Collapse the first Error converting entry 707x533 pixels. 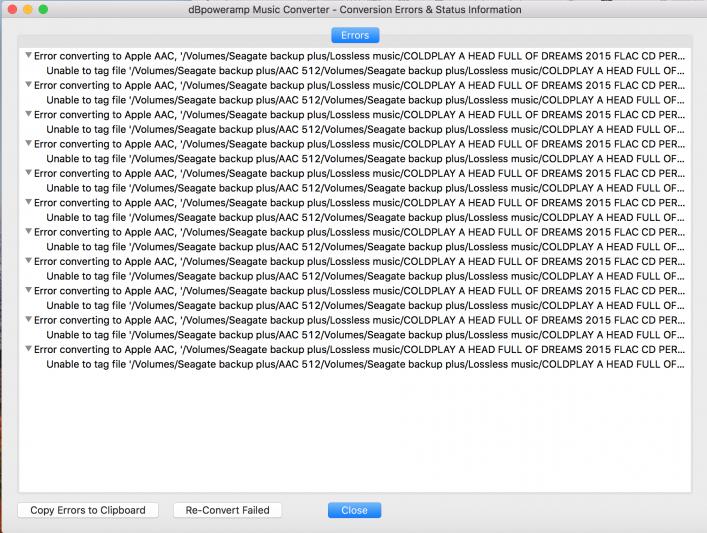pyautogui.click(x=28, y=55)
